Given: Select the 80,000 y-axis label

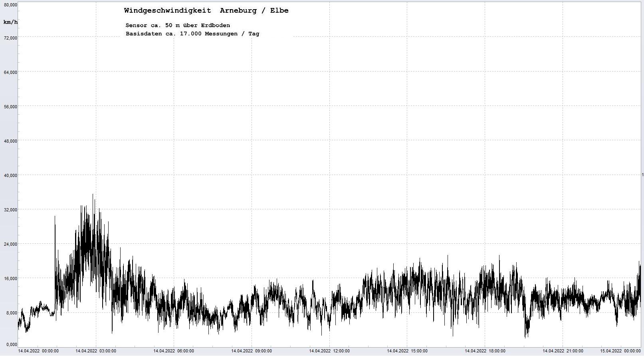Looking at the screenshot, I should click(10, 5).
